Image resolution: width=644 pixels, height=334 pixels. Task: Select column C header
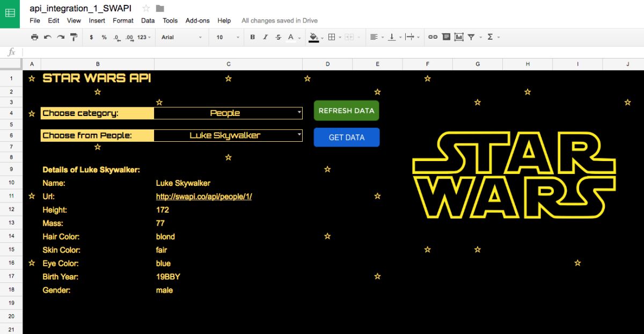click(229, 64)
